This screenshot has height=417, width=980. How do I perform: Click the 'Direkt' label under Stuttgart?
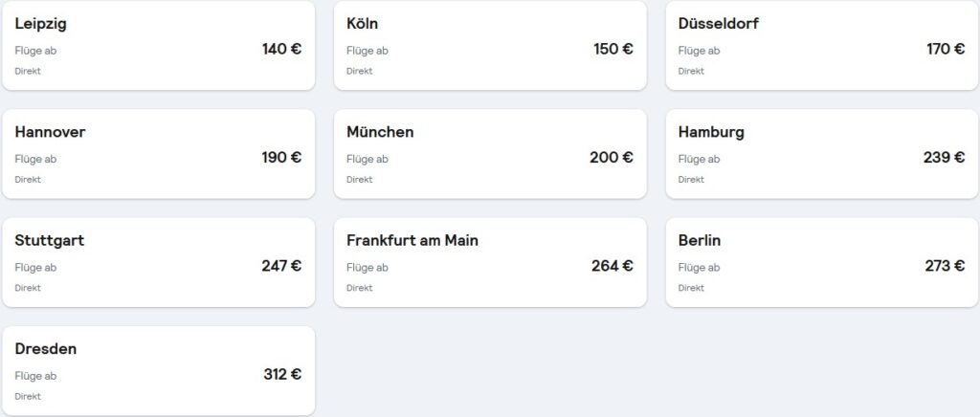coord(28,288)
